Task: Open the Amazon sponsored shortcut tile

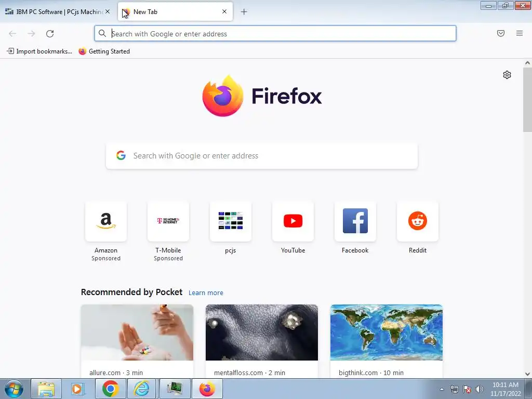Action: 106,221
